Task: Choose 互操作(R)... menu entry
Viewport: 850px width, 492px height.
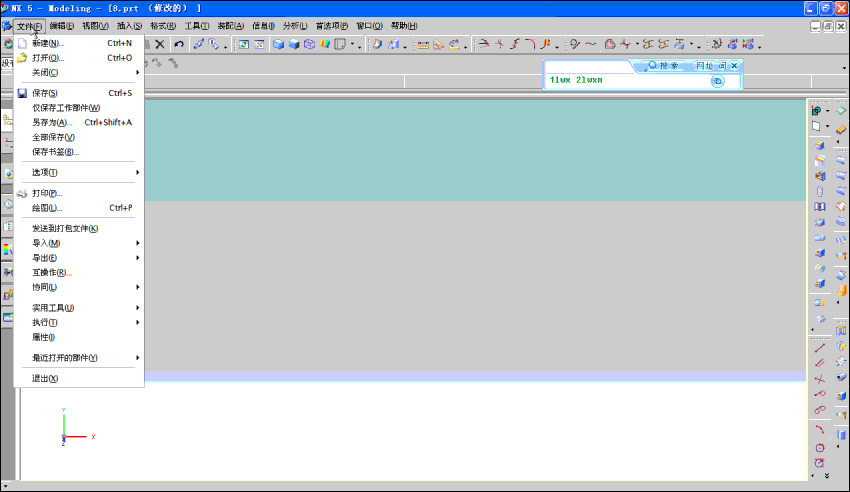Action: pyautogui.click(x=79, y=272)
